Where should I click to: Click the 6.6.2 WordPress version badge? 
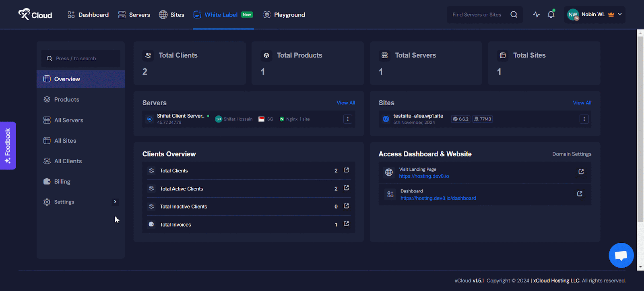(460, 119)
